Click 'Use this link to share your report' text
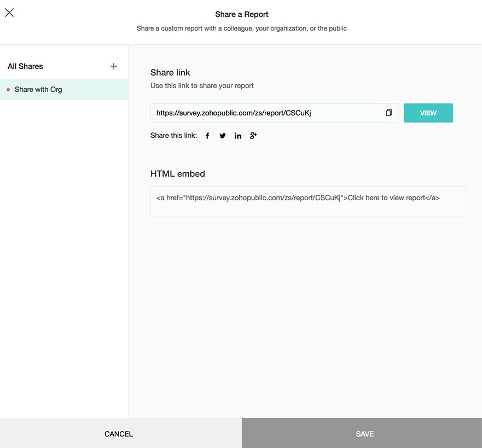 pos(202,85)
